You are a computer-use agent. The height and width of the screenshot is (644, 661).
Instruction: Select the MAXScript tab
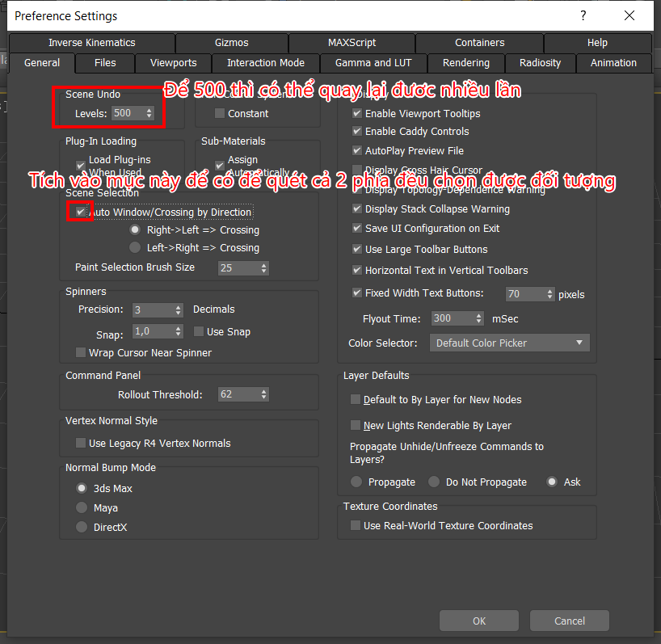pyautogui.click(x=352, y=43)
